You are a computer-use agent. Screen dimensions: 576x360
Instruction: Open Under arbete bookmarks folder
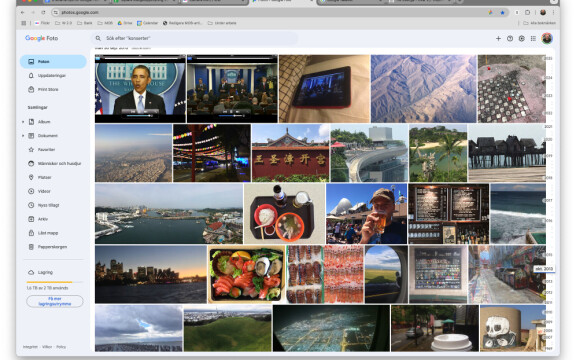coord(222,23)
